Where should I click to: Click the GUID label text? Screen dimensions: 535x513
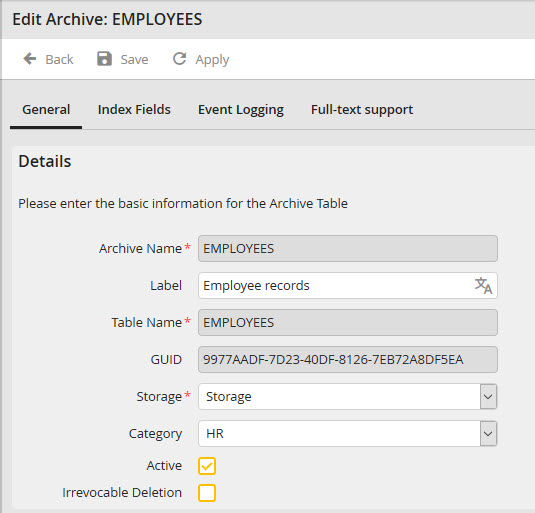click(166, 360)
